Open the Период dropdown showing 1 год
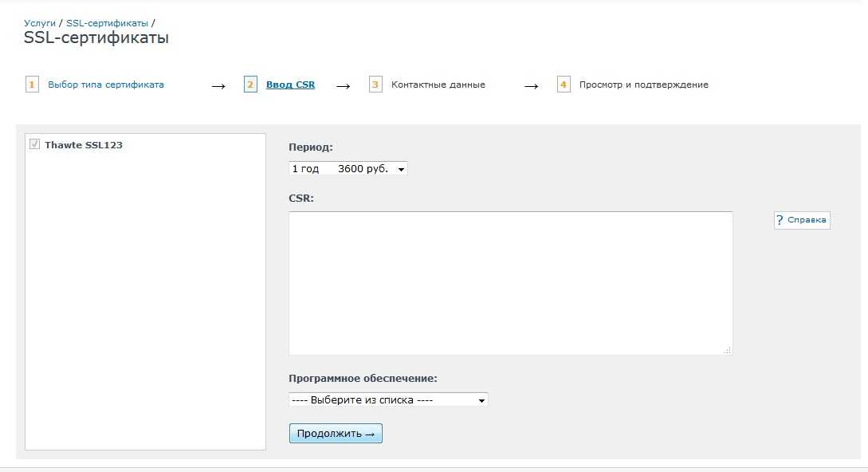The width and height of the screenshot is (868, 472). pyautogui.click(x=348, y=168)
